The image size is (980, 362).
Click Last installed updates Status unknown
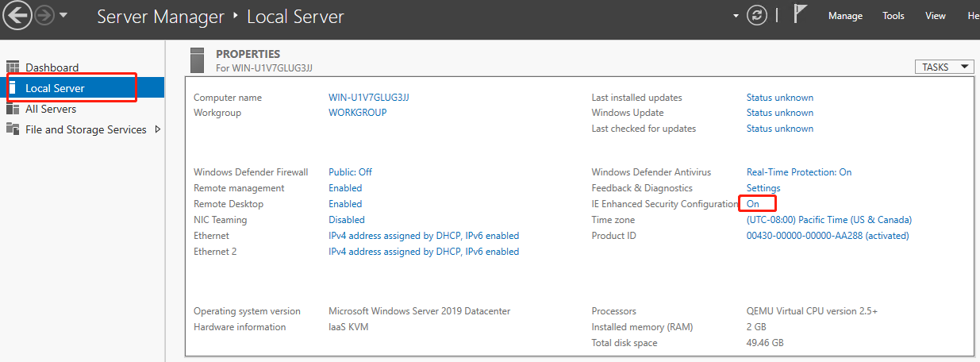780,98
